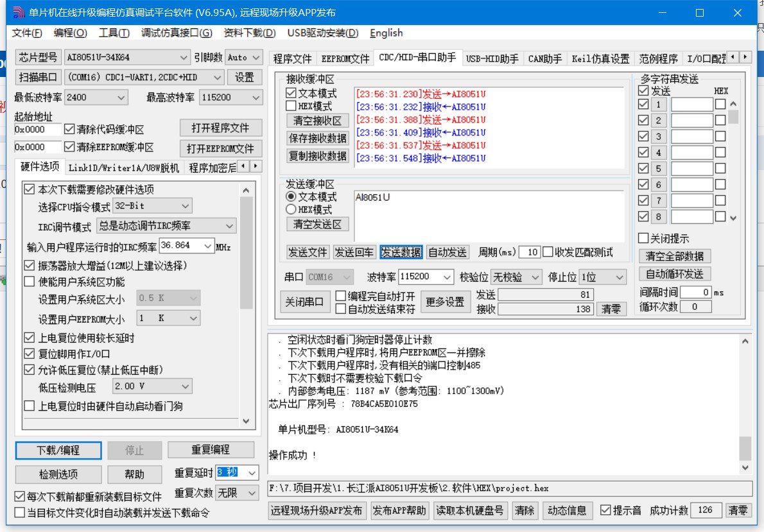Screen dimensions: 764x532
Task: Click the multi-string list scrollbar
Action: (x=733, y=160)
